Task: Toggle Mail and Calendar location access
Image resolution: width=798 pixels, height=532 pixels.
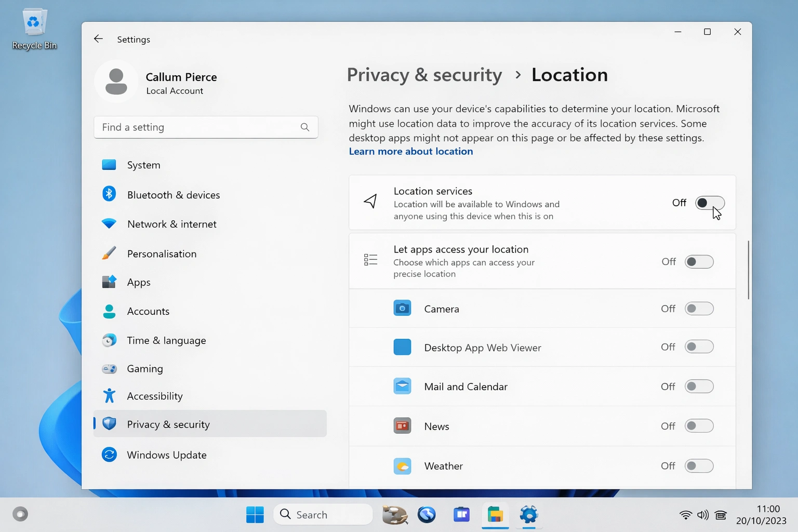Action: [x=699, y=386]
